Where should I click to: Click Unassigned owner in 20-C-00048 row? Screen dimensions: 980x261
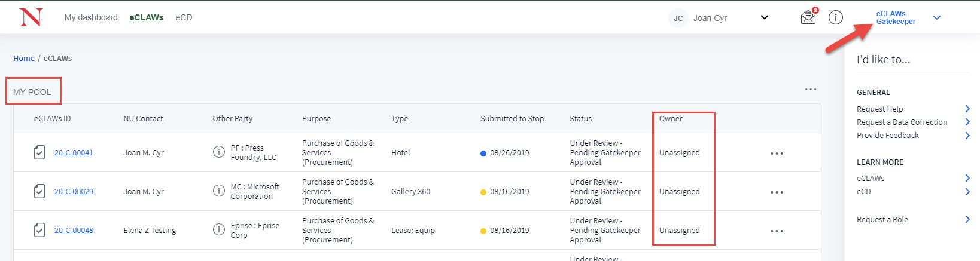tap(679, 230)
